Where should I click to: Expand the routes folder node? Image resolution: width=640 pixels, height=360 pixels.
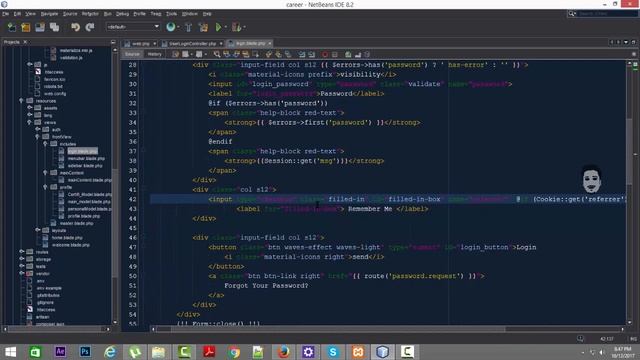[x=21, y=252]
